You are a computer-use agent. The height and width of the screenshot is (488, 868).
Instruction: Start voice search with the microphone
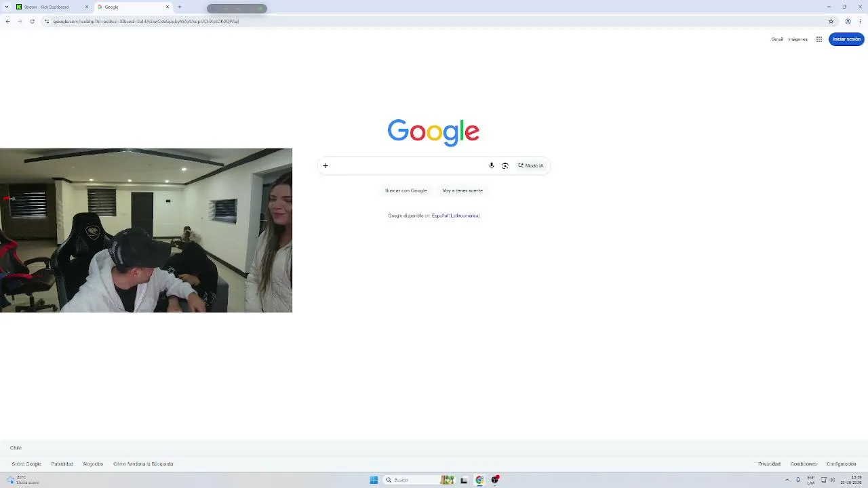[492, 165]
